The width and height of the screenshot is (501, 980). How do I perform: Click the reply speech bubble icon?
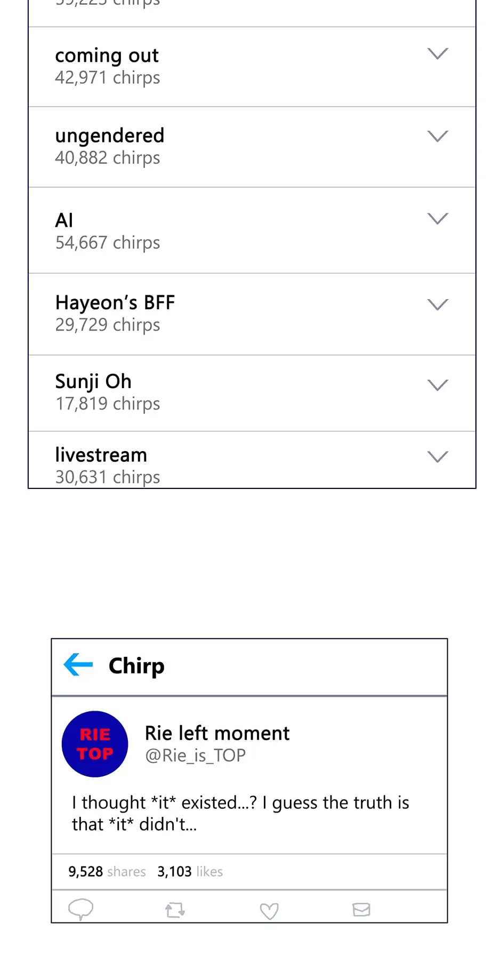pos(81,909)
